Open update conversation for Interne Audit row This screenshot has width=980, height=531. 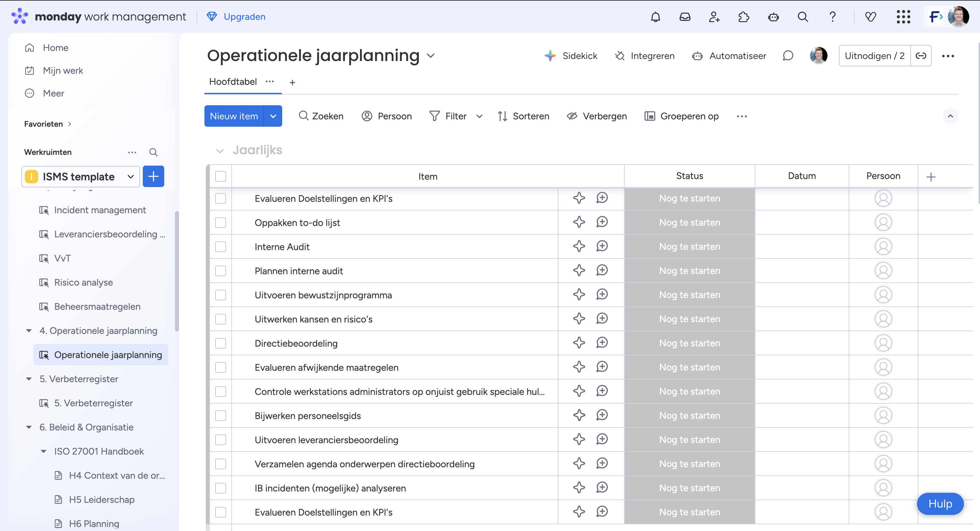602,246
